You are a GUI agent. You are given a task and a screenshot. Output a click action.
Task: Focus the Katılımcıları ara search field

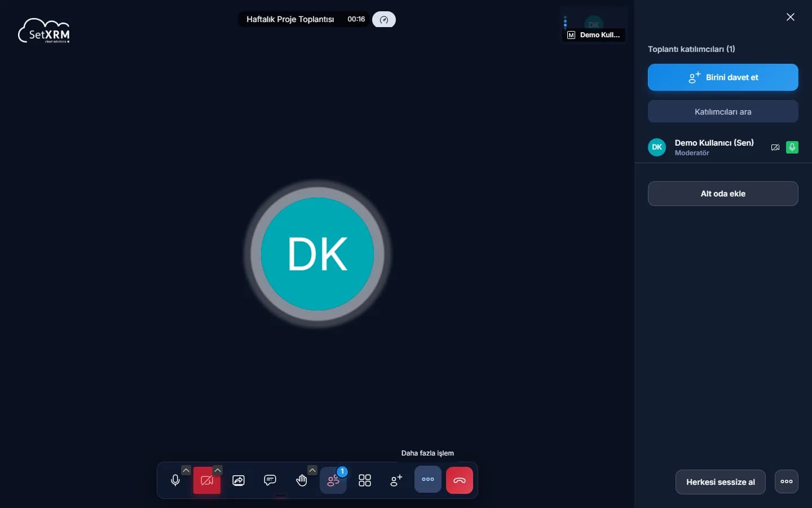723,112
